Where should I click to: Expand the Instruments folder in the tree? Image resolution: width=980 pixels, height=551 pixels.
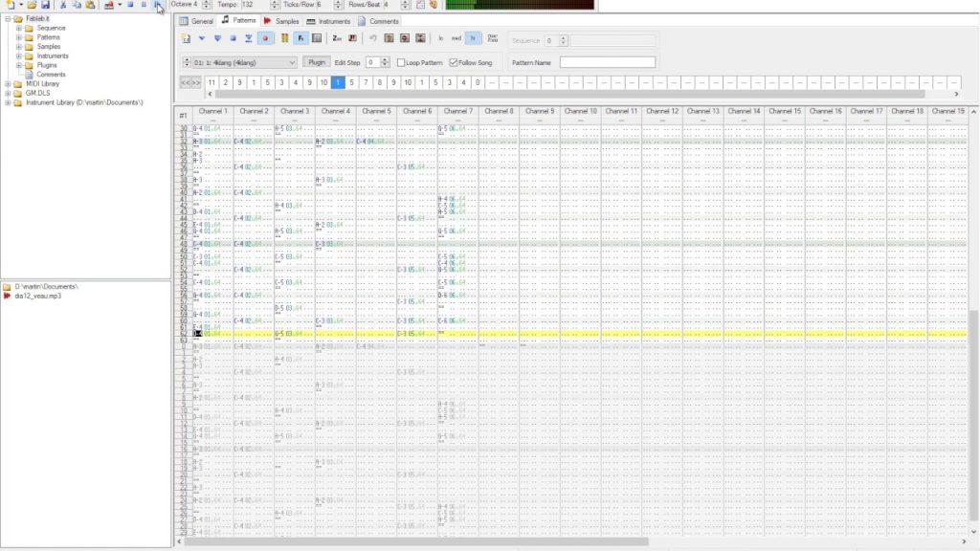pyautogui.click(x=21, y=55)
